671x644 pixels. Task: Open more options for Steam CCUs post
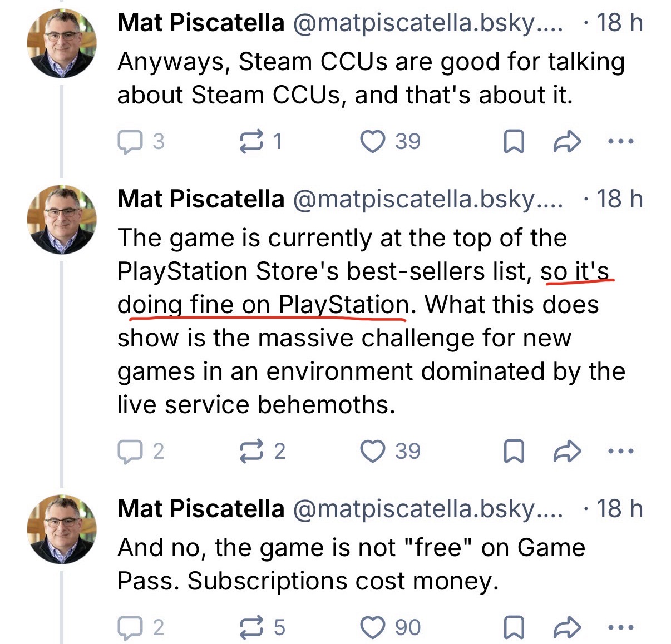[x=621, y=142]
